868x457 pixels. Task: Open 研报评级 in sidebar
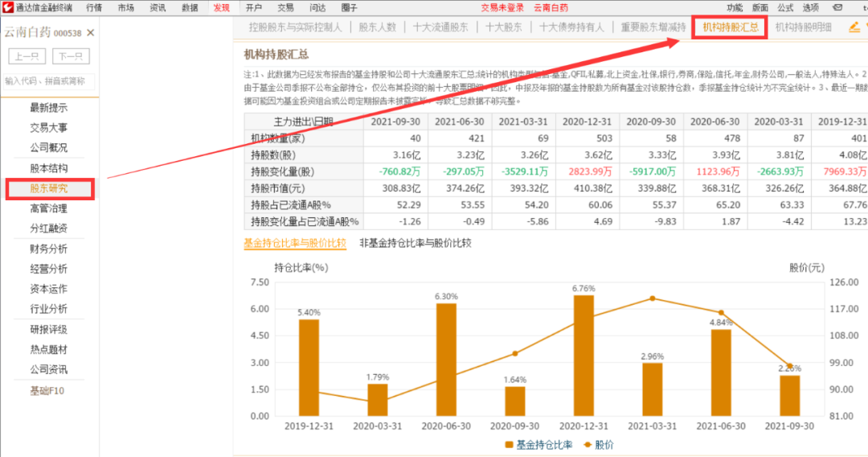pyautogui.click(x=49, y=330)
